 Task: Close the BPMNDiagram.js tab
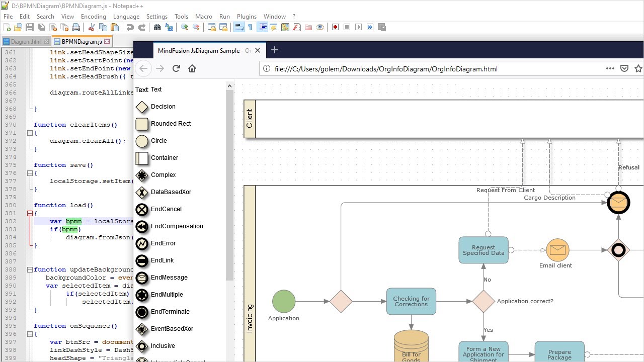tap(107, 42)
